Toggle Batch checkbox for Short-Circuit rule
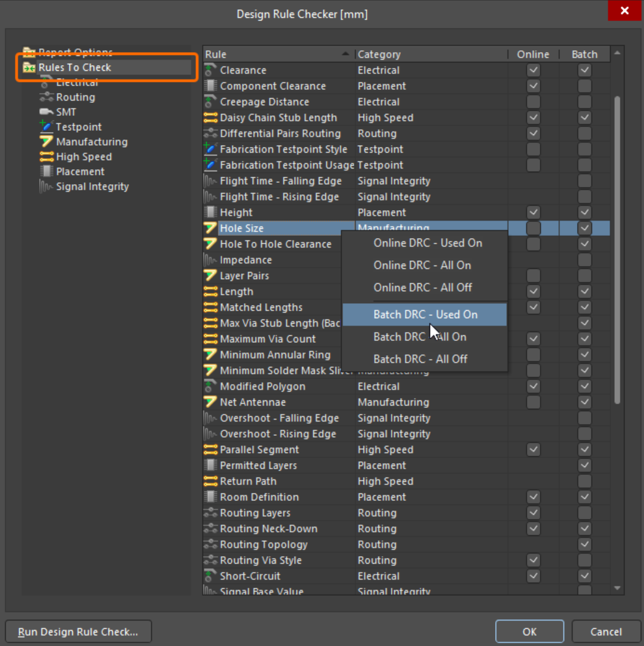The height and width of the screenshot is (646, 644). 584,576
